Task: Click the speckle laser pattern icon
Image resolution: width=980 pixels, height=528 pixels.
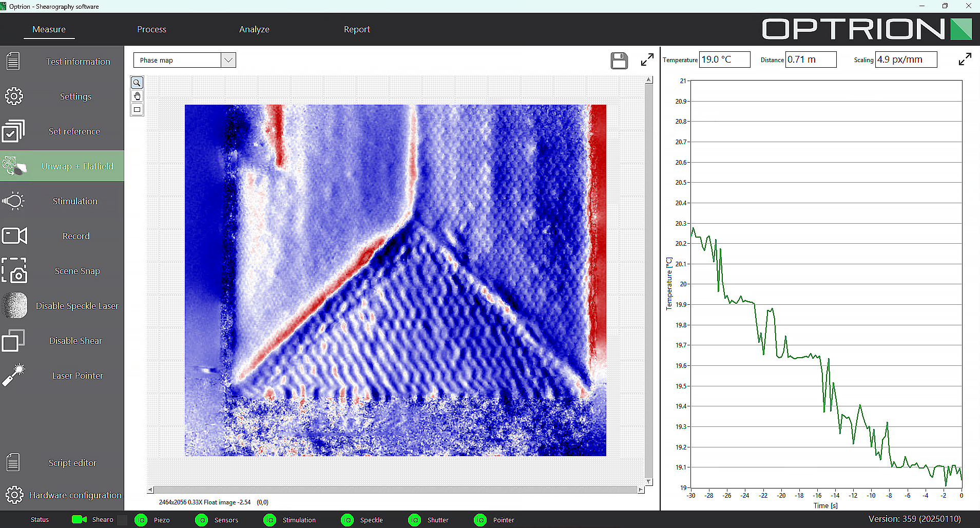Action: [14, 305]
